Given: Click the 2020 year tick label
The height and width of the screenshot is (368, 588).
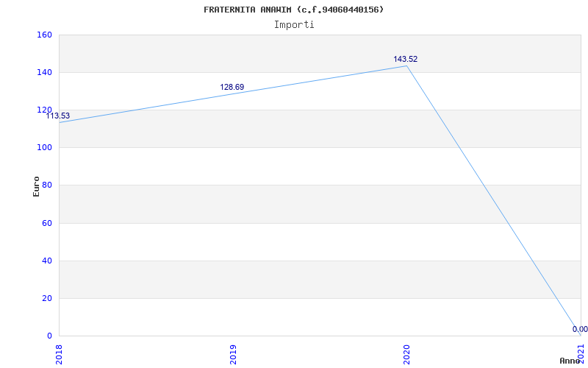Looking at the screenshot, I should pos(407,352).
